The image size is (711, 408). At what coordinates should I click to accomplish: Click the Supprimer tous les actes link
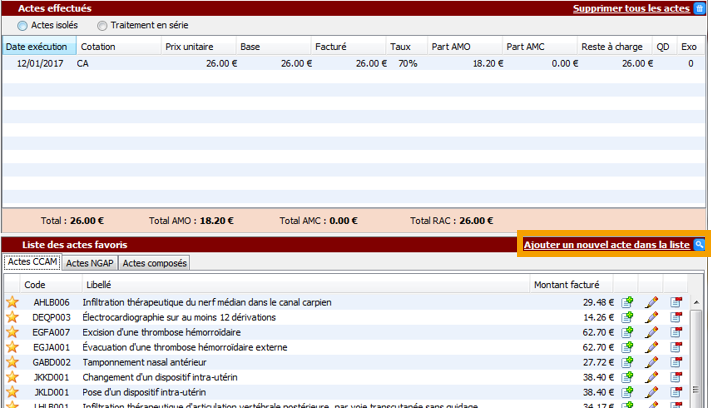tap(630, 8)
